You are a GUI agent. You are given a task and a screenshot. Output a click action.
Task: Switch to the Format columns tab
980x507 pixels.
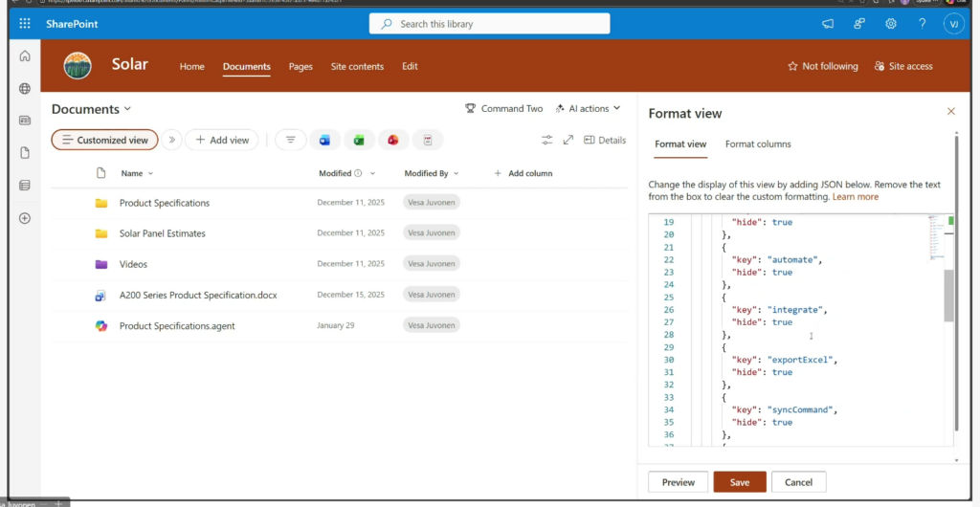coord(758,144)
